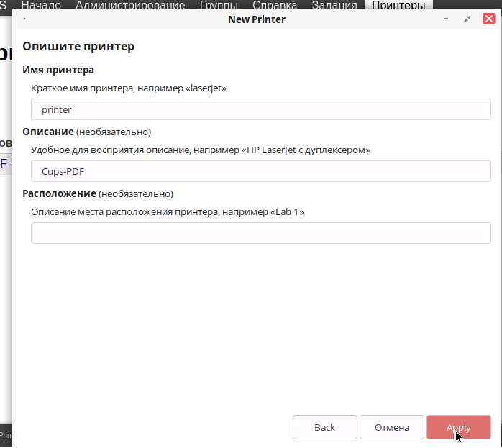502x448 pixels.
Task: Focus the empty location input field
Action: [260, 233]
